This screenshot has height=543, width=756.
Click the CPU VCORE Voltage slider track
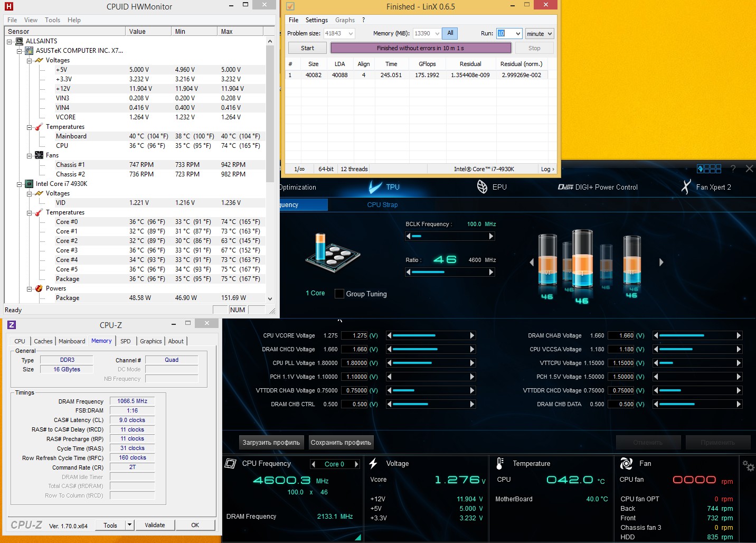pos(431,335)
